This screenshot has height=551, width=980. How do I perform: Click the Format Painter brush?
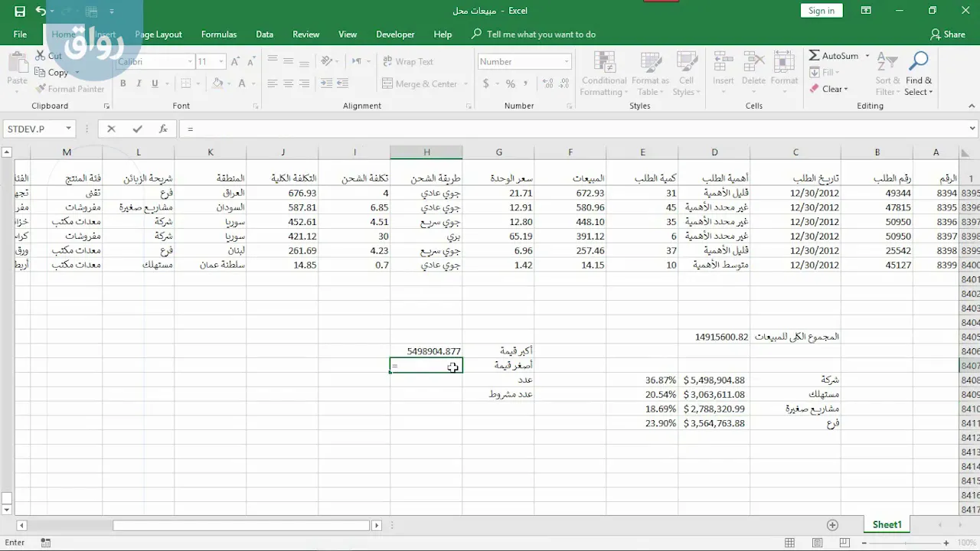41,89
